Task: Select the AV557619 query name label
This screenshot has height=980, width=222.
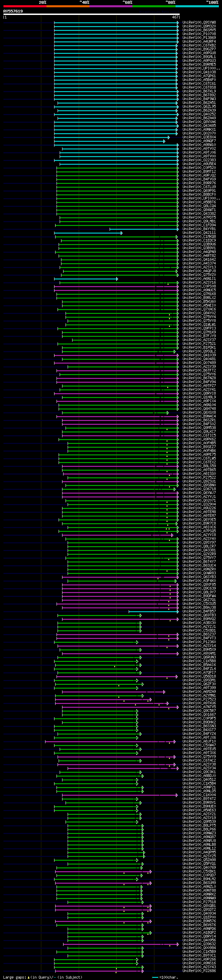Action: point(13,11)
